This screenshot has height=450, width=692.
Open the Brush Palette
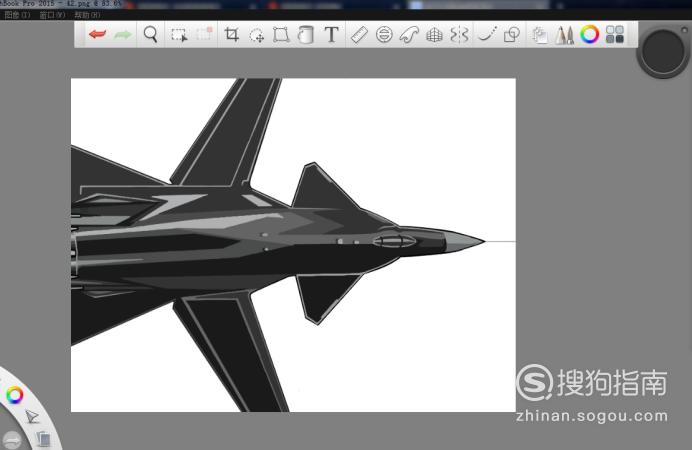pos(564,35)
